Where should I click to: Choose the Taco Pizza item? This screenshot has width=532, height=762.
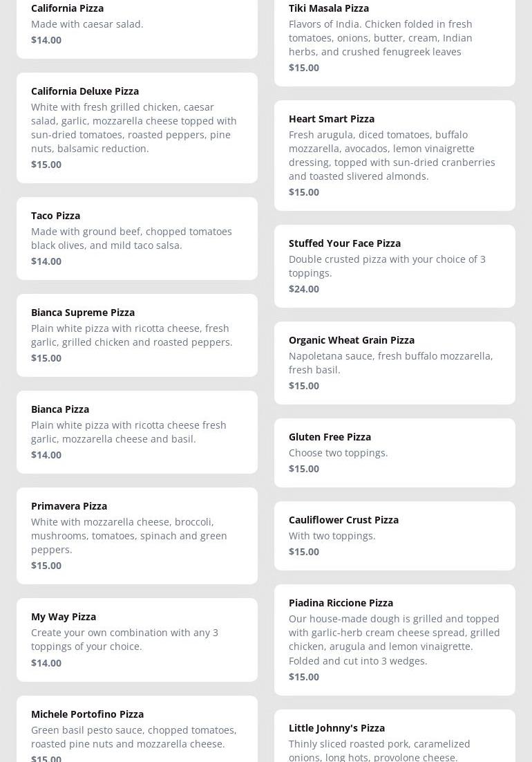click(x=137, y=239)
